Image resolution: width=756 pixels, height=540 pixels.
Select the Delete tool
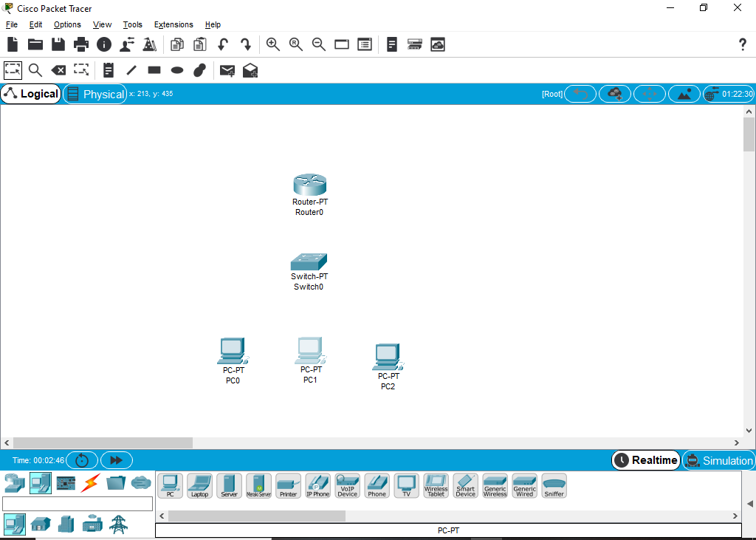click(x=58, y=70)
